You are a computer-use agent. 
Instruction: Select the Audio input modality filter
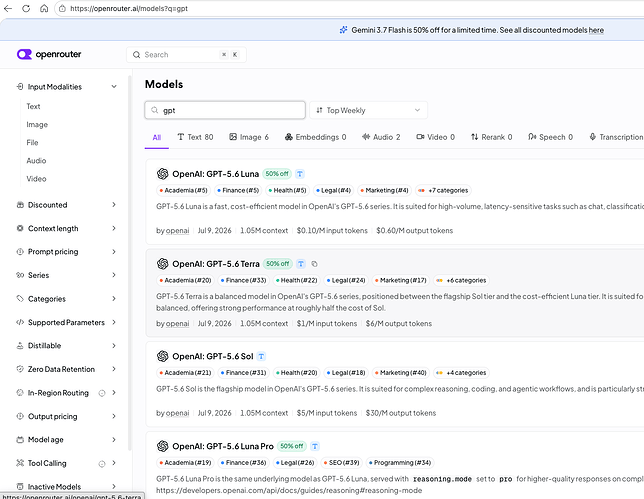(x=36, y=161)
